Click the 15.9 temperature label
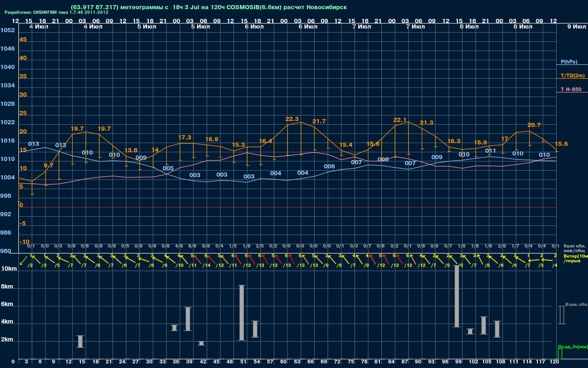 click(x=481, y=143)
